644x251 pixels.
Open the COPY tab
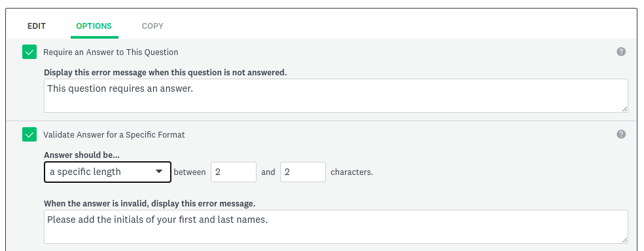152,26
